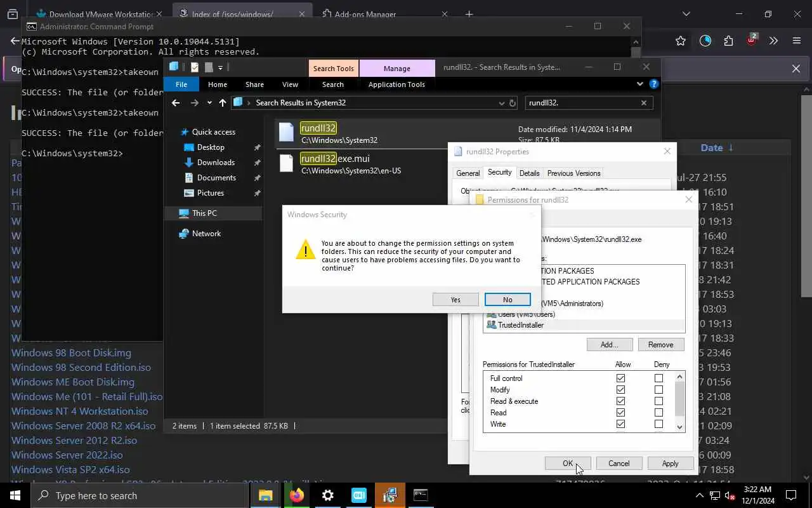The width and height of the screenshot is (812, 508).
Task: Select This PC in navigation pane
Action: pos(204,213)
